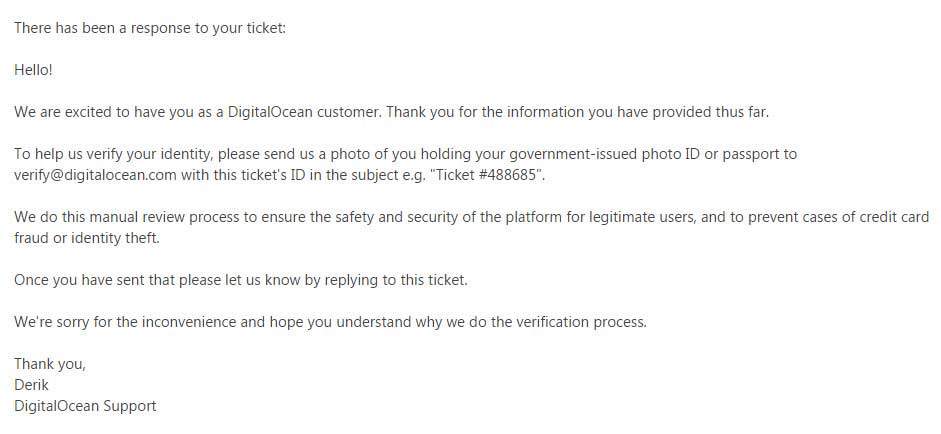Click the "Hello!" greeting line
This screenshot has height=434, width=941.
tap(33, 70)
